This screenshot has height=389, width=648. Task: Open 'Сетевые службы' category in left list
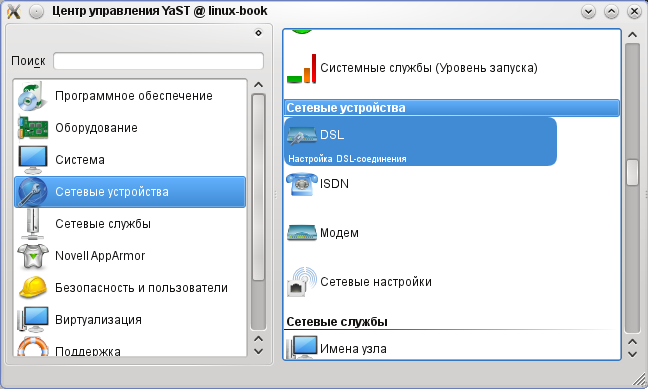pos(130,224)
